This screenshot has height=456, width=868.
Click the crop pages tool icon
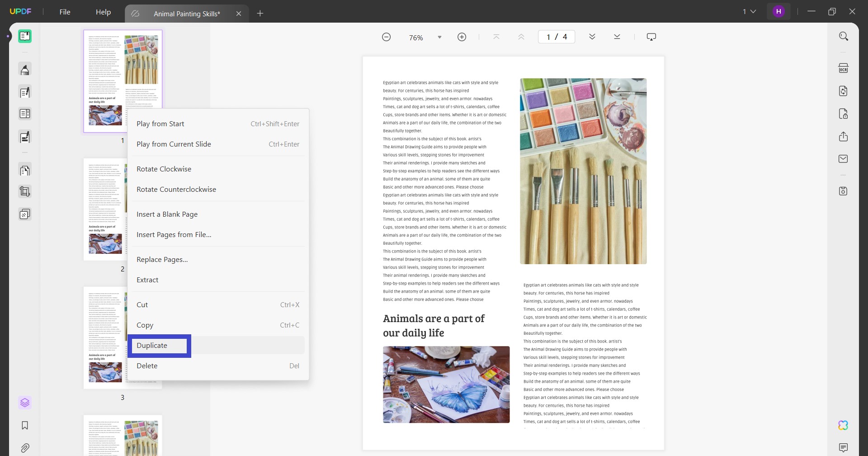(x=25, y=191)
